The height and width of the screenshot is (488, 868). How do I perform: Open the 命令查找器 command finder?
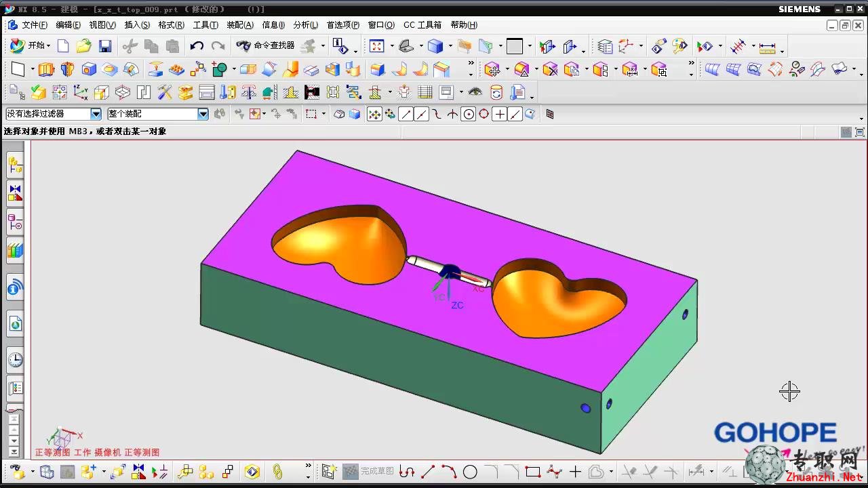pos(266,45)
